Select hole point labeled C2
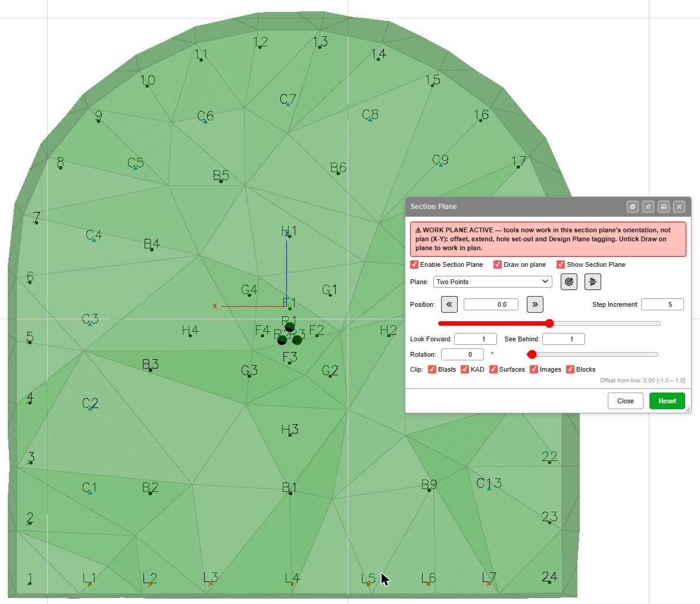 coord(90,409)
